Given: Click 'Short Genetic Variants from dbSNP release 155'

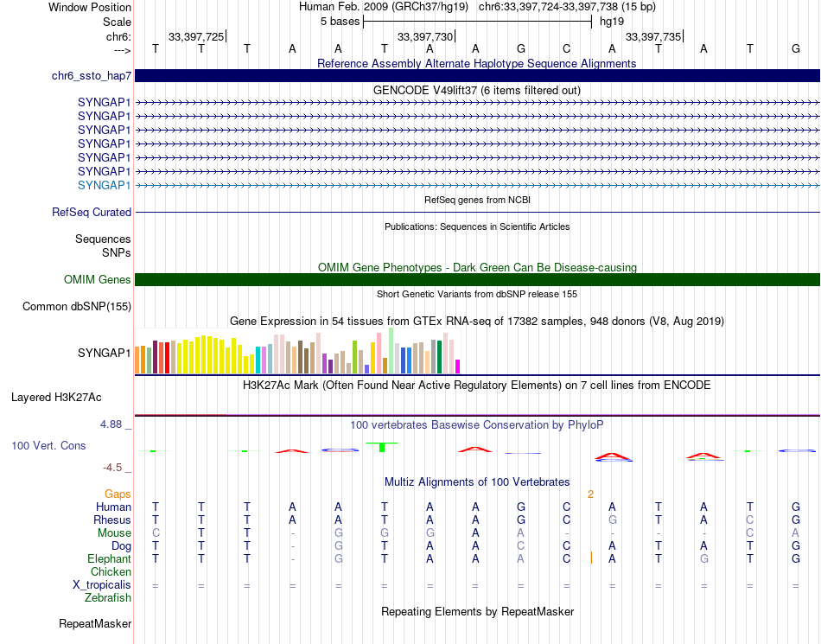Looking at the screenshot, I should 477,294.
